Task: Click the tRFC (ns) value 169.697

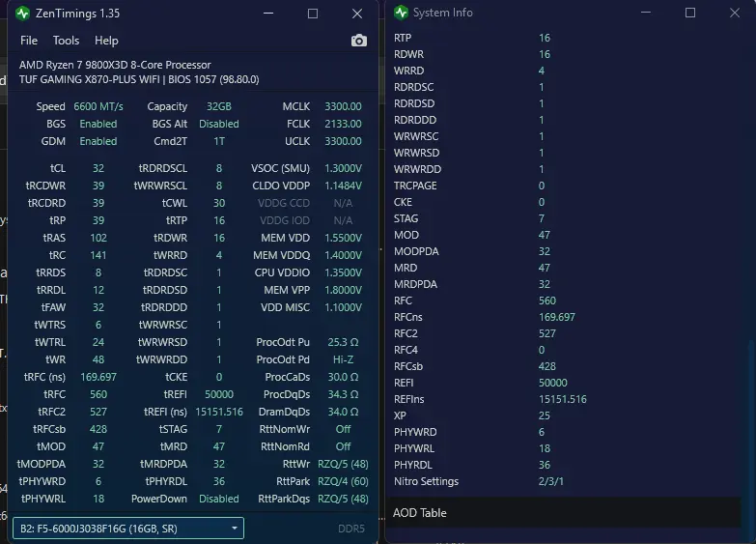Action: tap(98, 377)
